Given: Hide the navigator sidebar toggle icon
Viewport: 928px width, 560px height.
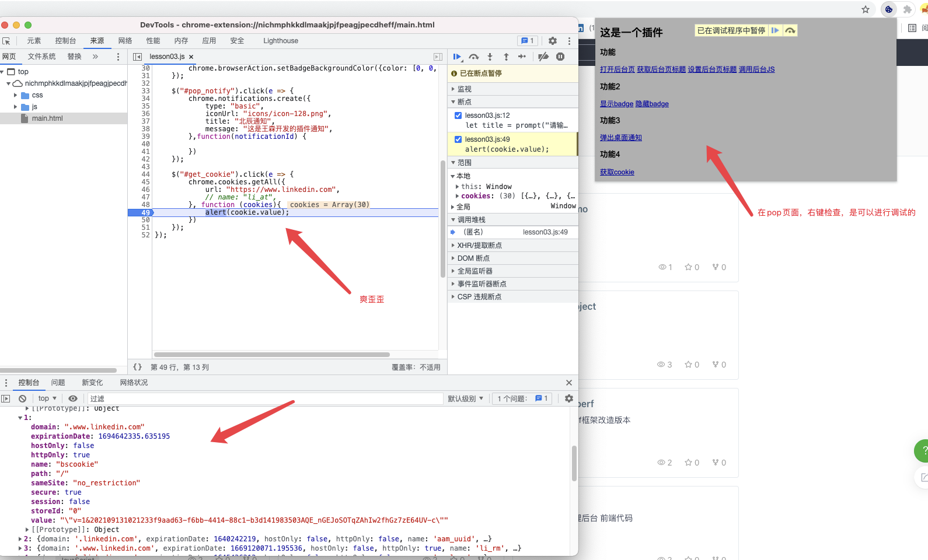Looking at the screenshot, I should (x=137, y=57).
